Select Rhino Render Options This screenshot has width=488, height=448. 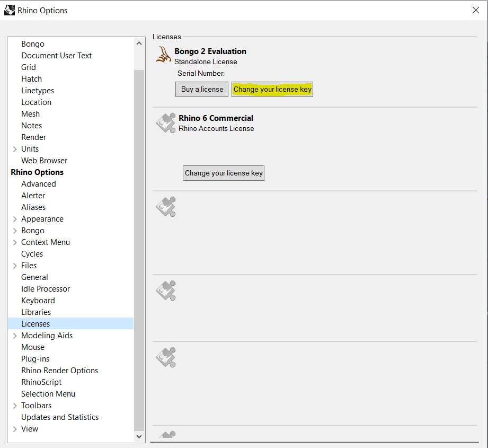(x=59, y=371)
